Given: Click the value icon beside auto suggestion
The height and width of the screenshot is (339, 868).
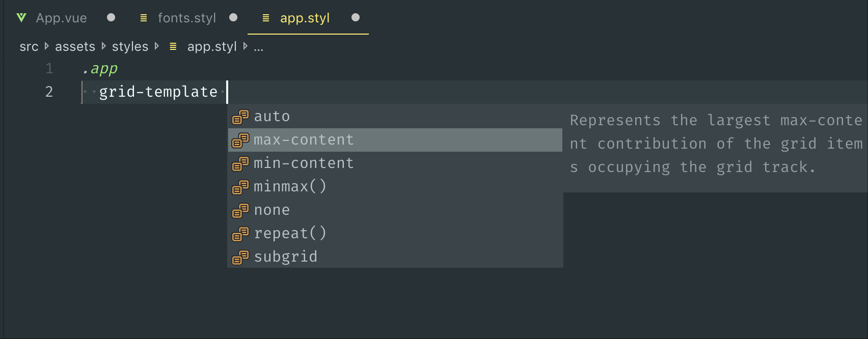Looking at the screenshot, I should click(240, 117).
